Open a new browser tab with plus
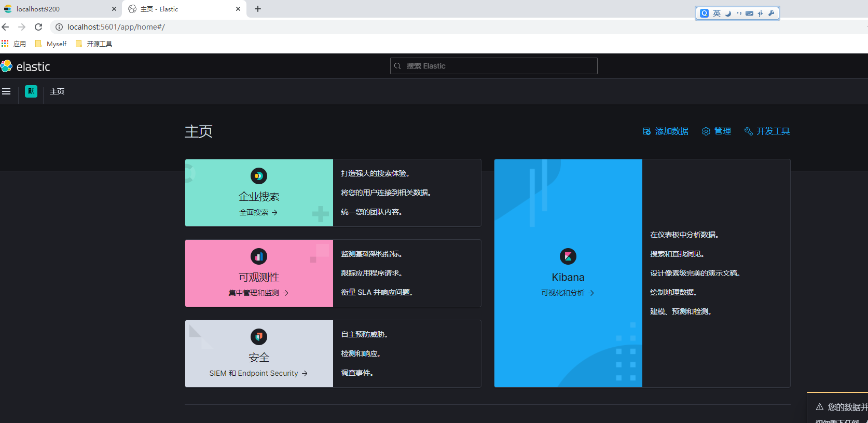This screenshot has height=423, width=868. (x=258, y=9)
